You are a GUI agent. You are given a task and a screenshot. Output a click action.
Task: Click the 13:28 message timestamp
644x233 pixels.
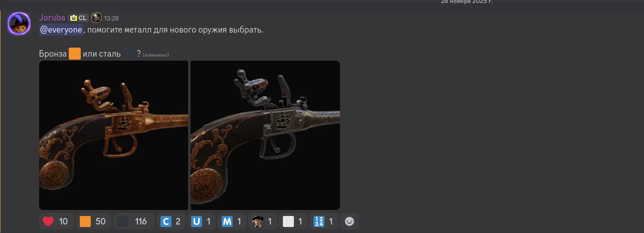(111, 19)
